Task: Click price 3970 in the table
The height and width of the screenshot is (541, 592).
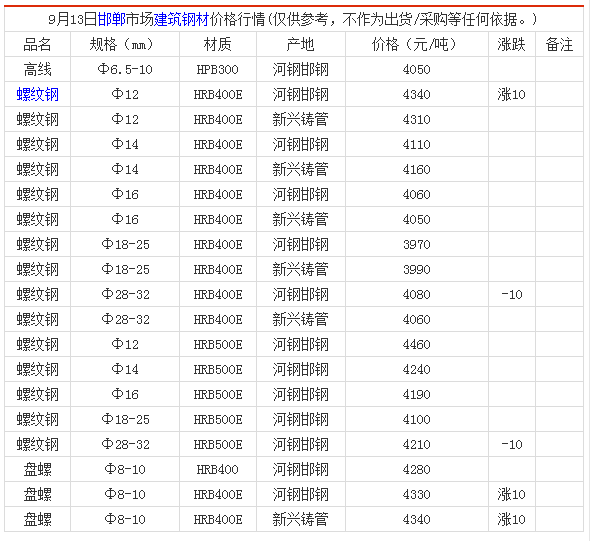Action: pos(416,244)
